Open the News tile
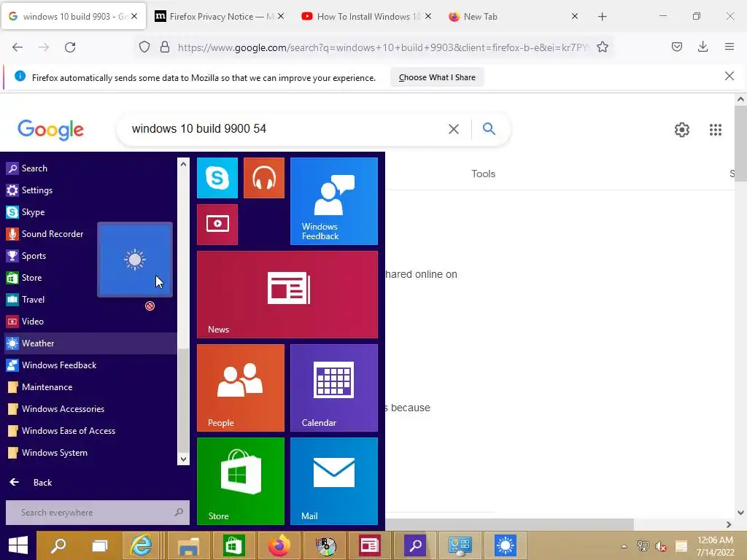The image size is (747, 560). (x=287, y=295)
